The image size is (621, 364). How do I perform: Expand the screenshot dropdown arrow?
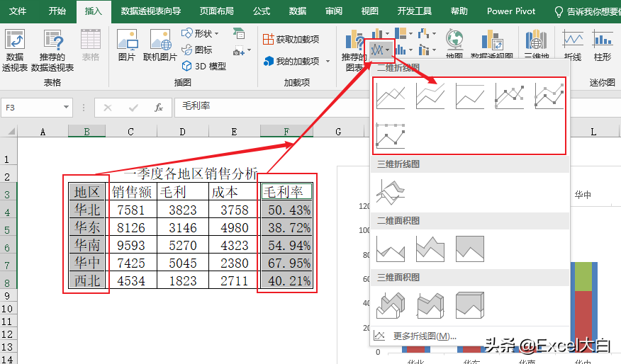coord(249,50)
